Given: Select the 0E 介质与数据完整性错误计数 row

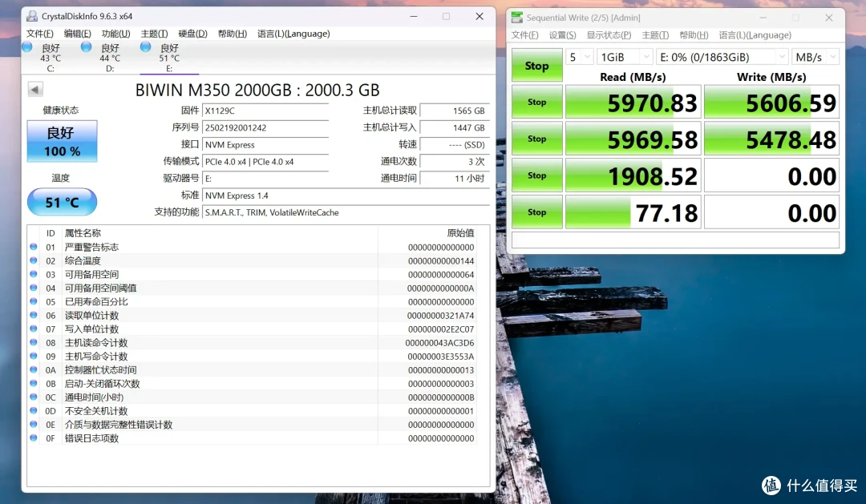Looking at the screenshot, I should (252, 425).
